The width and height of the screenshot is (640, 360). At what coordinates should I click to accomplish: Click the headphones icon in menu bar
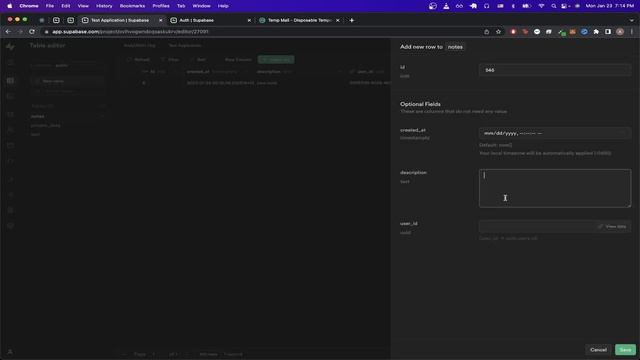tap(486, 6)
